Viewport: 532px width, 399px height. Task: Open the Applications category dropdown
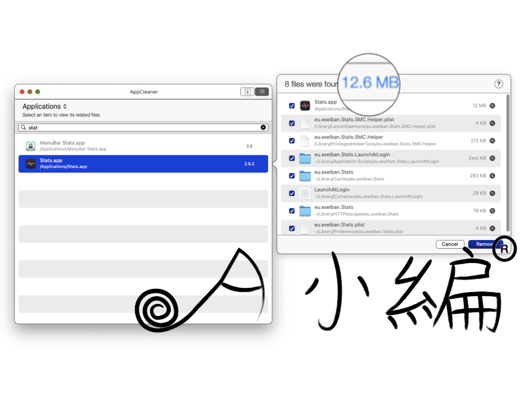[x=45, y=106]
